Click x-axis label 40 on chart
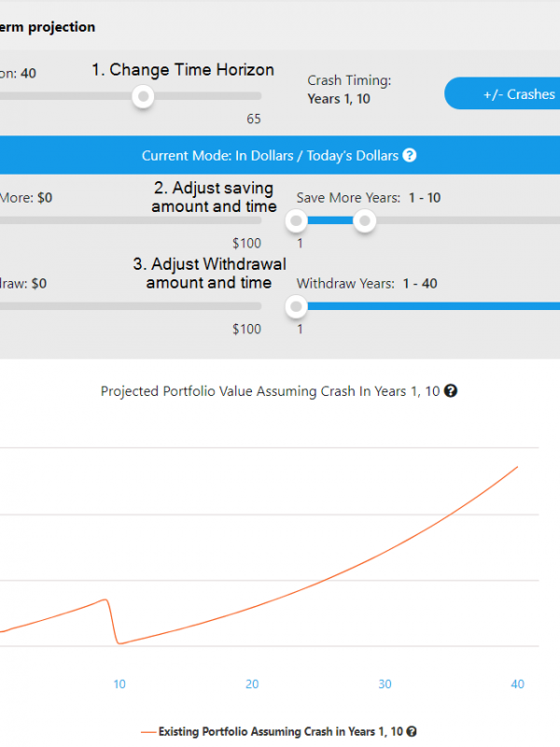Screen dimensions: 560x747 (x=517, y=684)
